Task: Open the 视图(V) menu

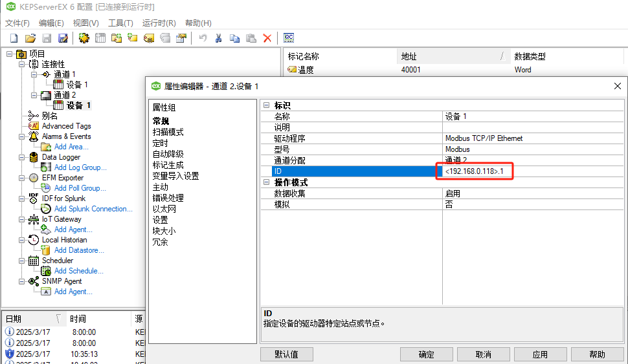Action: coord(85,23)
